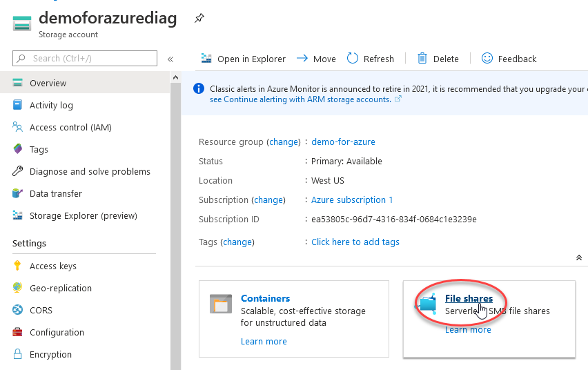The width and height of the screenshot is (588, 370).
Task: Click the storage account icon beside demoforazurediag
Action: point(22,23)
